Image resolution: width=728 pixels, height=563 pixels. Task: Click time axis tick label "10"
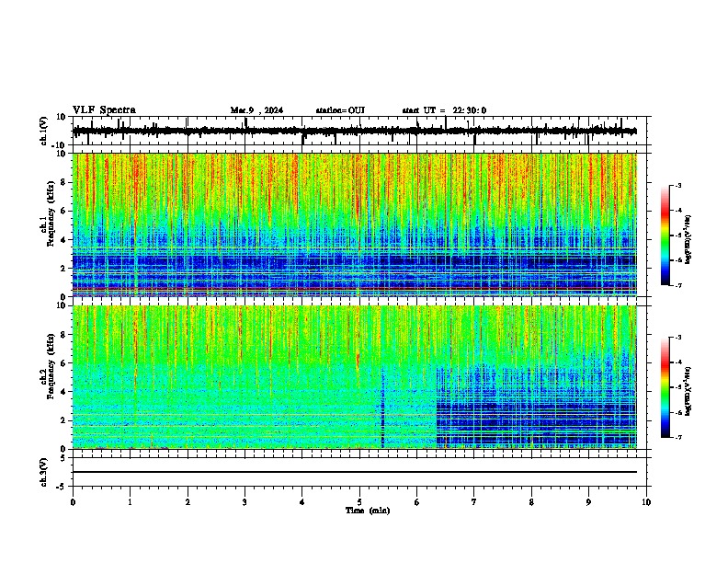click(x=646, y=502)
